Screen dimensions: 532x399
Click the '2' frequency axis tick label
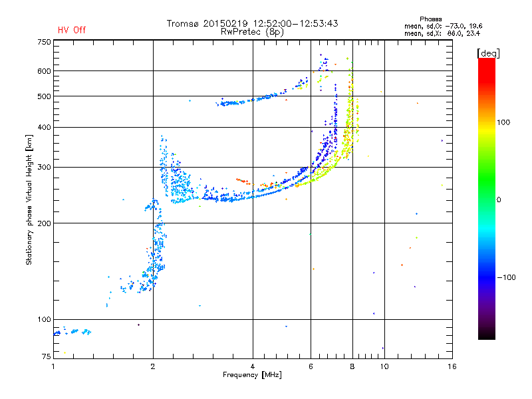pos(153,366)
